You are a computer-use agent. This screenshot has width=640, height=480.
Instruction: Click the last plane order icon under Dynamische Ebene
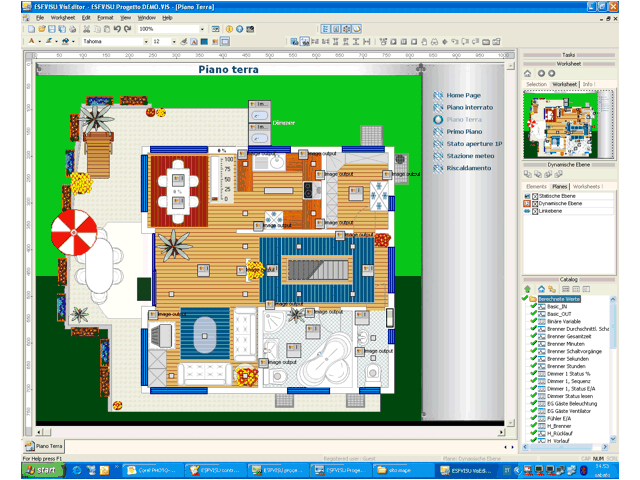tap(559, 175)
